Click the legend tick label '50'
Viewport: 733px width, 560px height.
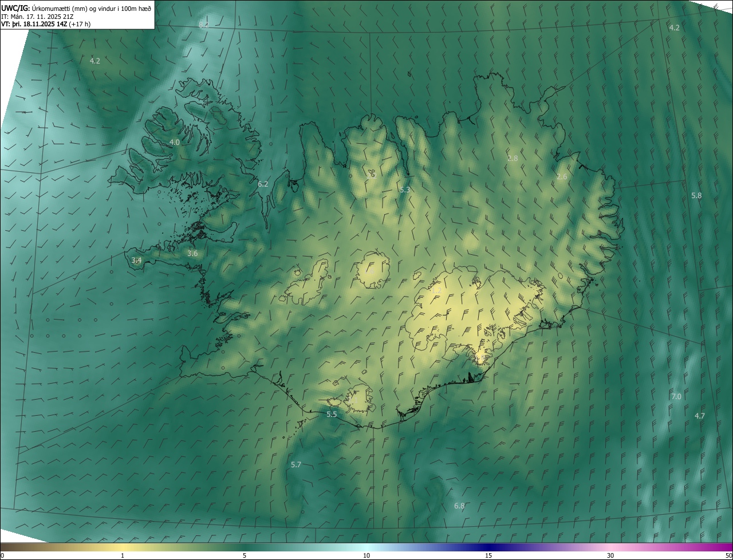click(728, 556)
